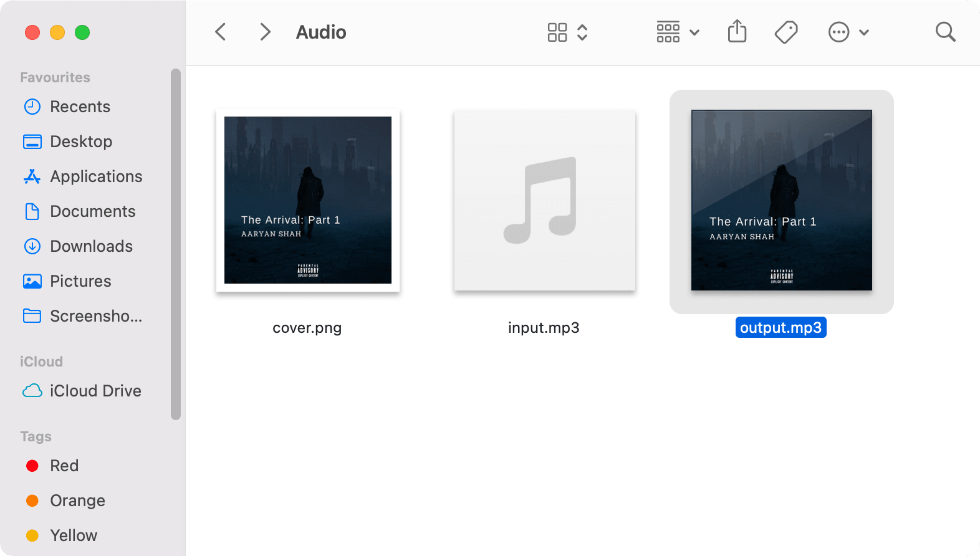Click the iCloud Drive cloud icon

[x=32, y=391]
